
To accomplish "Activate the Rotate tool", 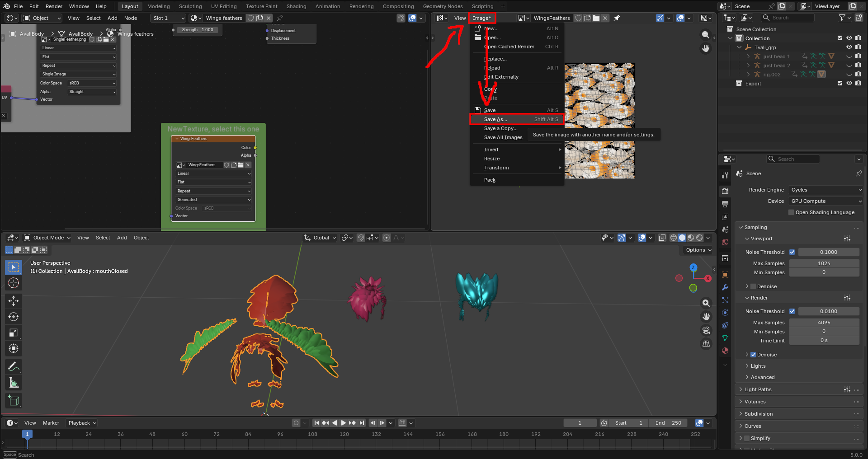I will tap(14, 317).
